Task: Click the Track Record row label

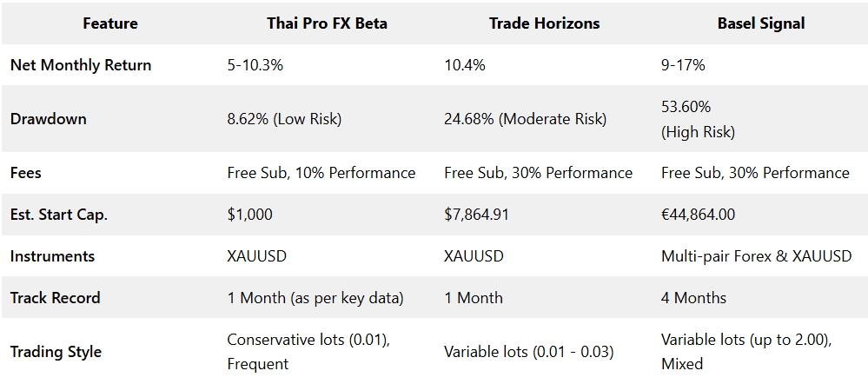Action: coord(56,298)
